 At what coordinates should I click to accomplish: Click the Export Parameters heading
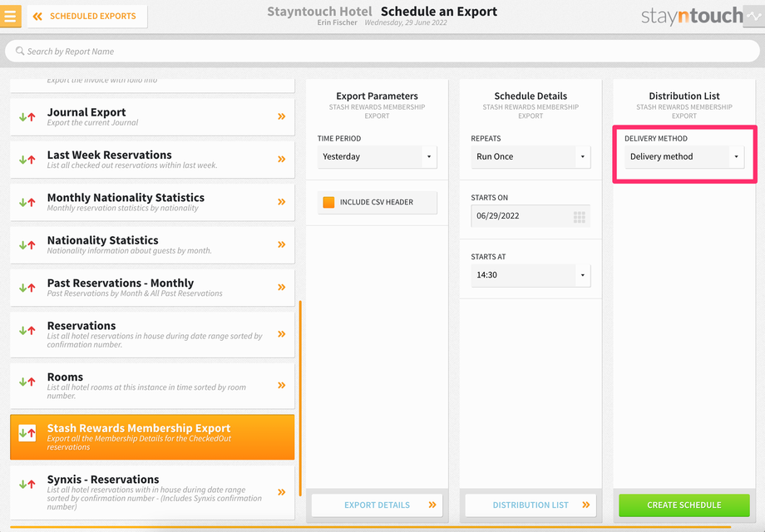point(378,96)
